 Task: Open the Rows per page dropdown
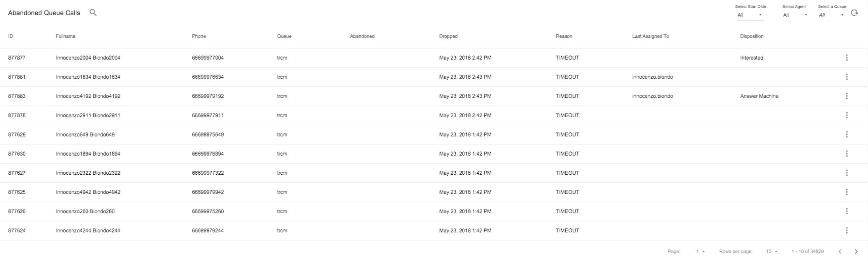(772, 252)
